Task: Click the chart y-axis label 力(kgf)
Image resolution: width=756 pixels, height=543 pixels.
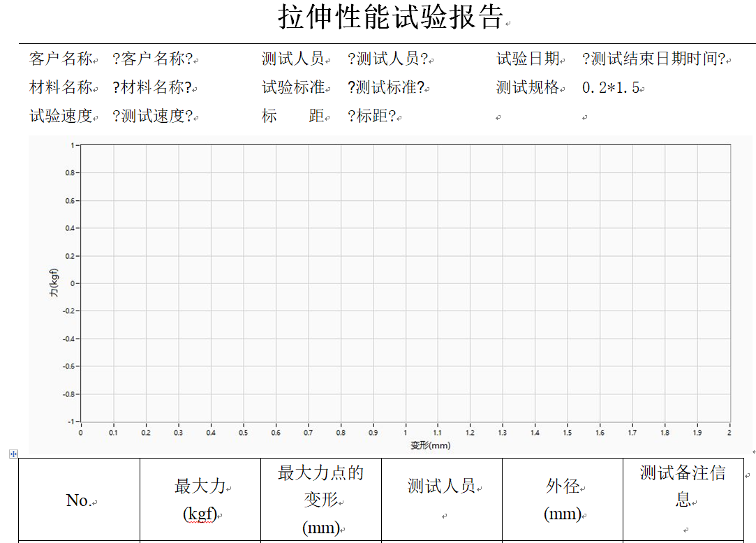Action: pyautogui.click(x=54, y=283)
